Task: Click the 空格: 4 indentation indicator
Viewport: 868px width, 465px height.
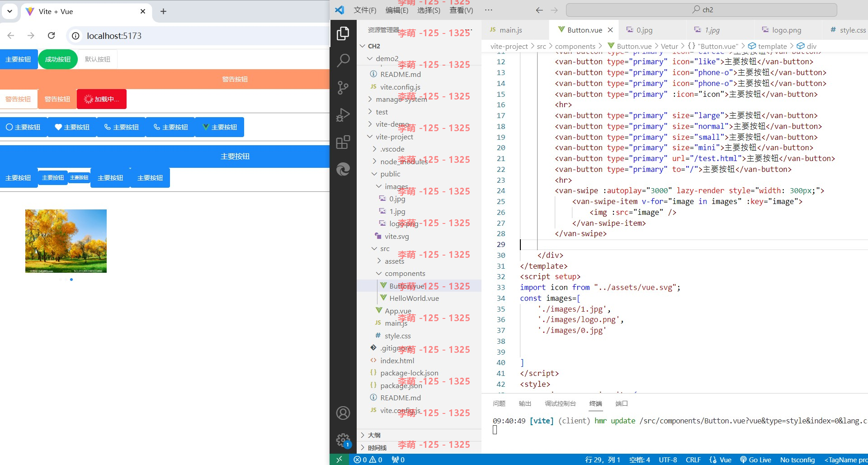Action: 640,460
